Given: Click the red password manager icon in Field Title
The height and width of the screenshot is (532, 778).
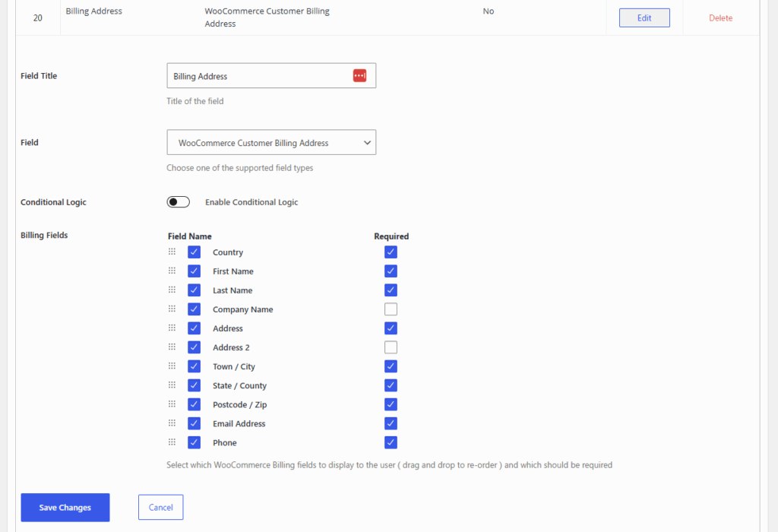Looking at the screenshot, I should click(x=359, y=76).
